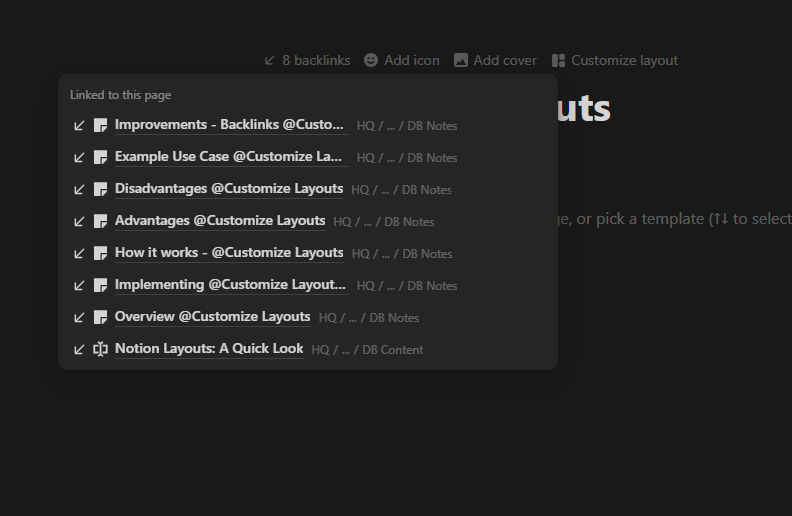Click note page icon of Improvements row

pyautogui.click(x=101, y=125)
